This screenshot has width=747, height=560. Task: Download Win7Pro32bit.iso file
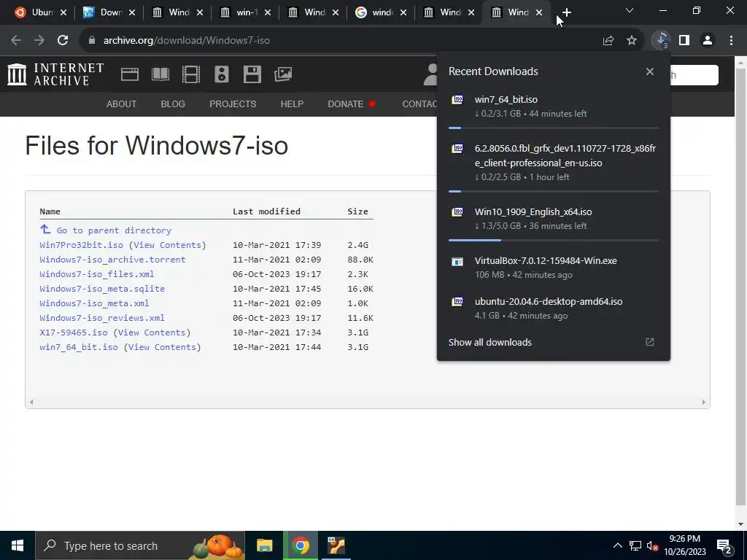[x=82, y=245]
